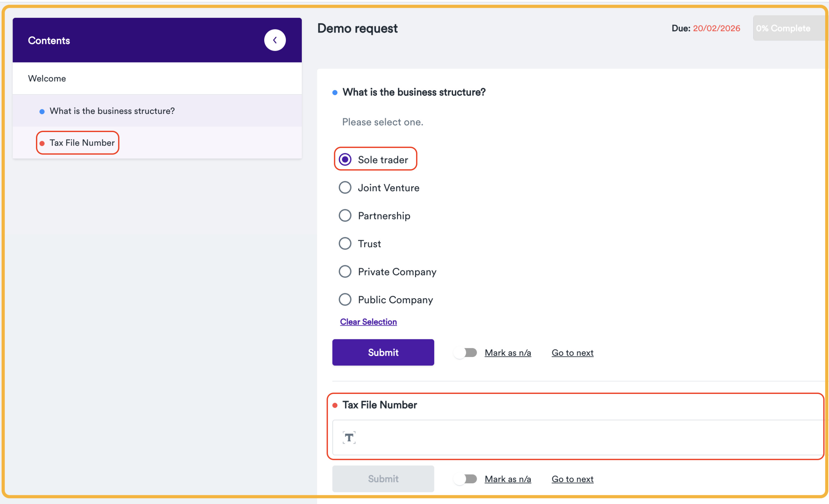Image resolution: width=829 pixels, height=504 pixels.
Task: Select the Sole trader option
Action: pyautogui.click(x=345, y=159)
